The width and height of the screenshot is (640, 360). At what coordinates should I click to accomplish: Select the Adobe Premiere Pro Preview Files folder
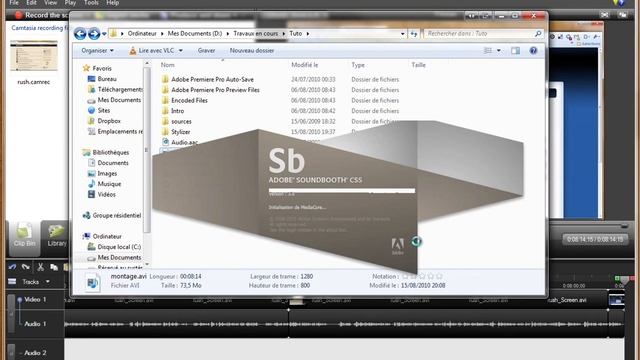tap(215, 90)
